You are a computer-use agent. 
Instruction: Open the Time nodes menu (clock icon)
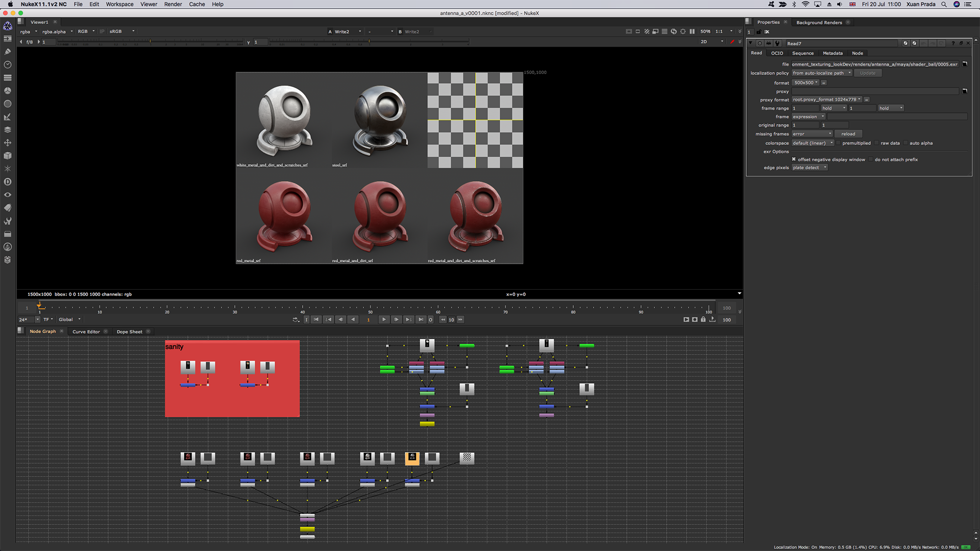8,65
